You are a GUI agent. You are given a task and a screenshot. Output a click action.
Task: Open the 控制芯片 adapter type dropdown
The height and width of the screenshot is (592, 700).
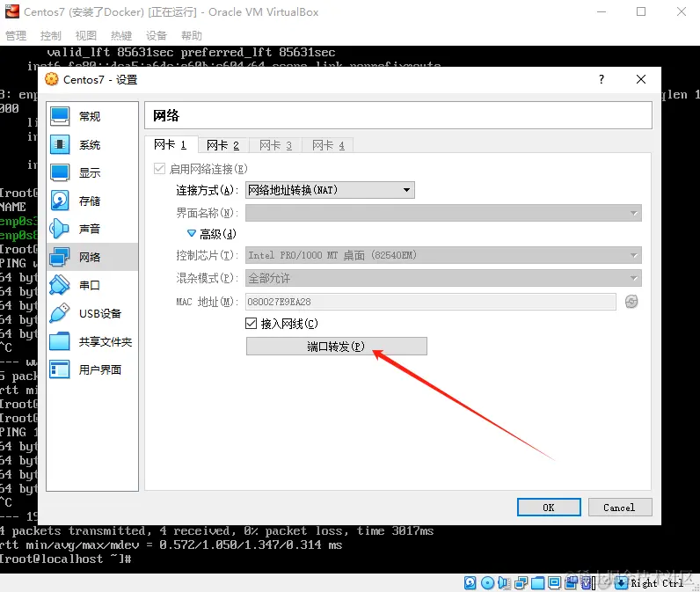click(x=443, y=255)
